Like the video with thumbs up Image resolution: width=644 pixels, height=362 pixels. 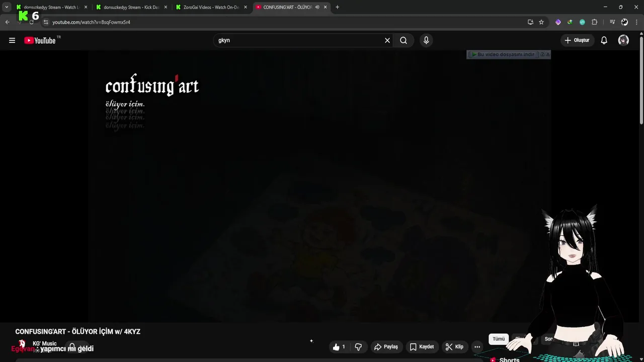tap(340, 347)
